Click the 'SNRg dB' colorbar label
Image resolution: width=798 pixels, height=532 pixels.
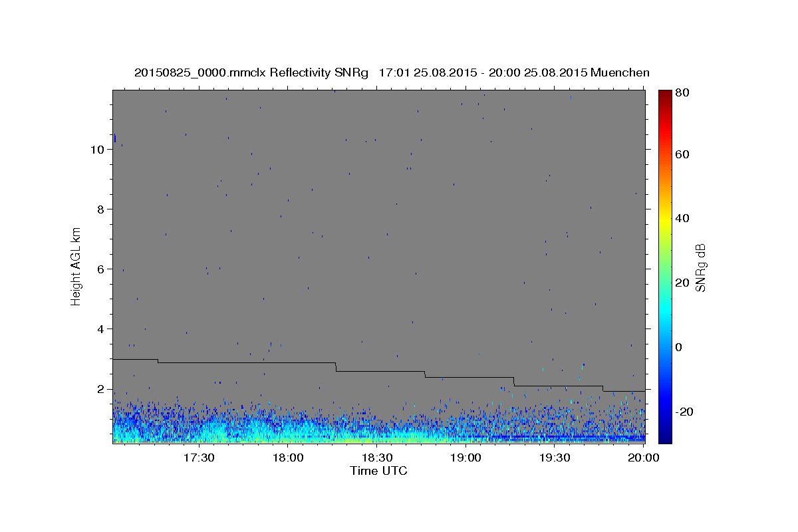700,267
